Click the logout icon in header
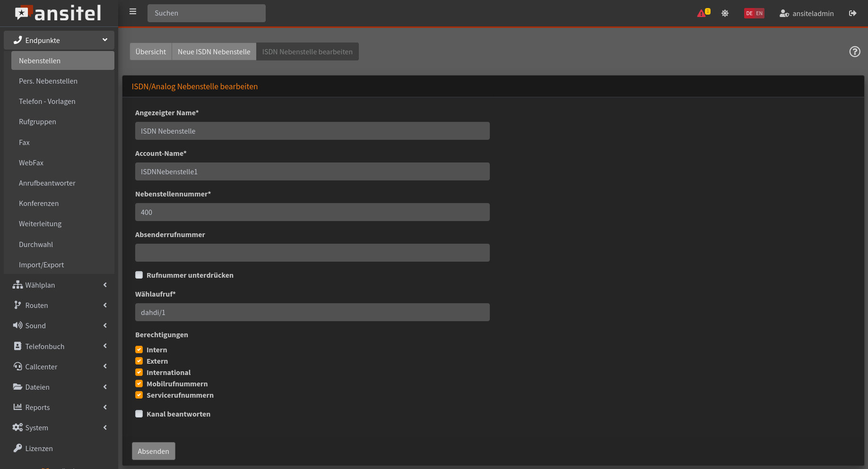This screenshot has width=868, height=469. [852, 13]
